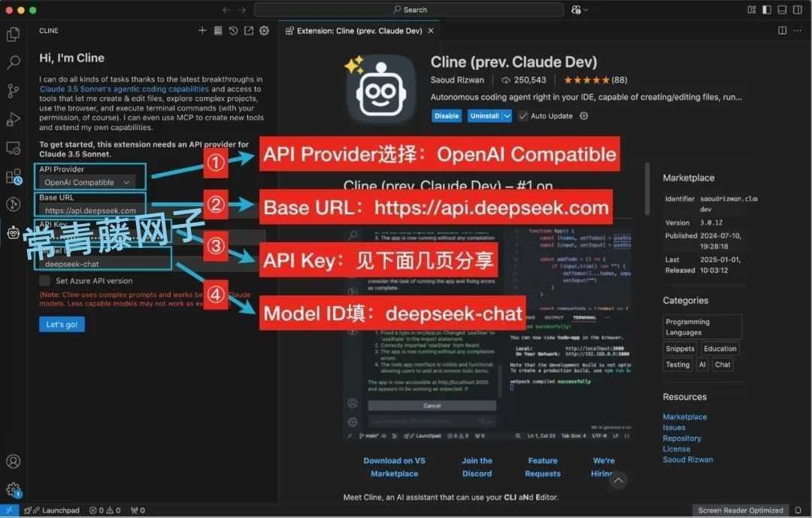
Task: Click the extension page vertical scrollbar
Action: pyautogui.click(x=647, y=189)
